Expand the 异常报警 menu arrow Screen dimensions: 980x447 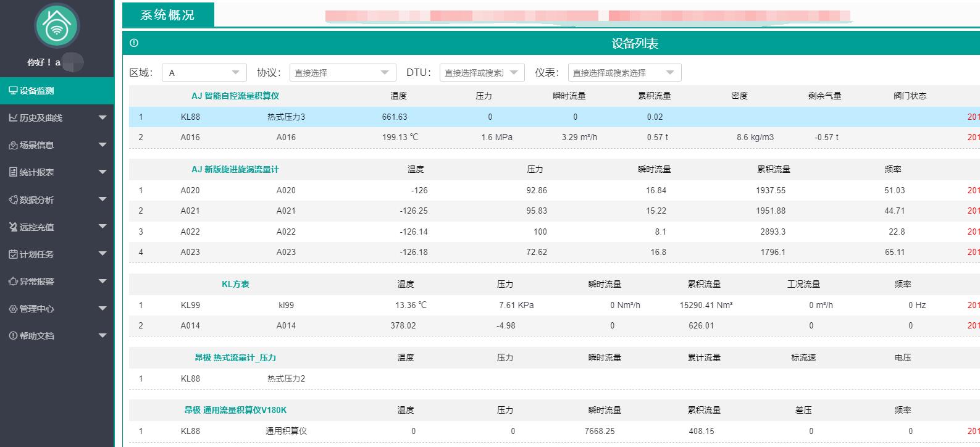point(103,282)
